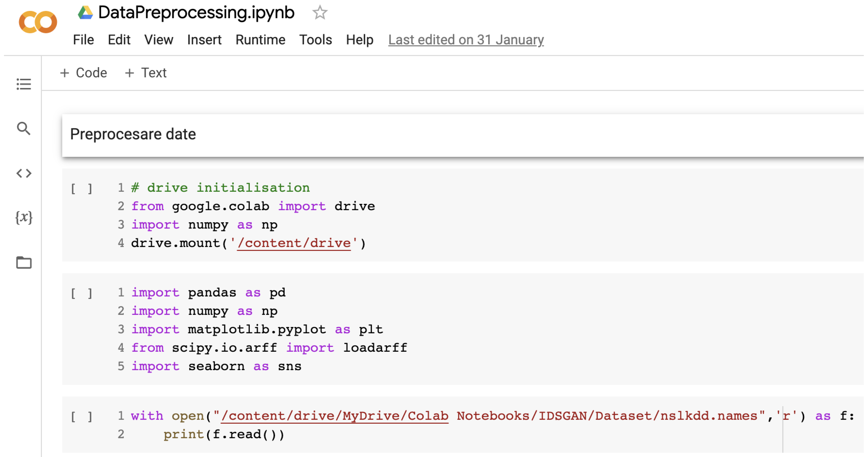Open the Code snippets panel icon
Image resolution: width=868 pixels, height=457 pixels.
click(x=24, y=173)
